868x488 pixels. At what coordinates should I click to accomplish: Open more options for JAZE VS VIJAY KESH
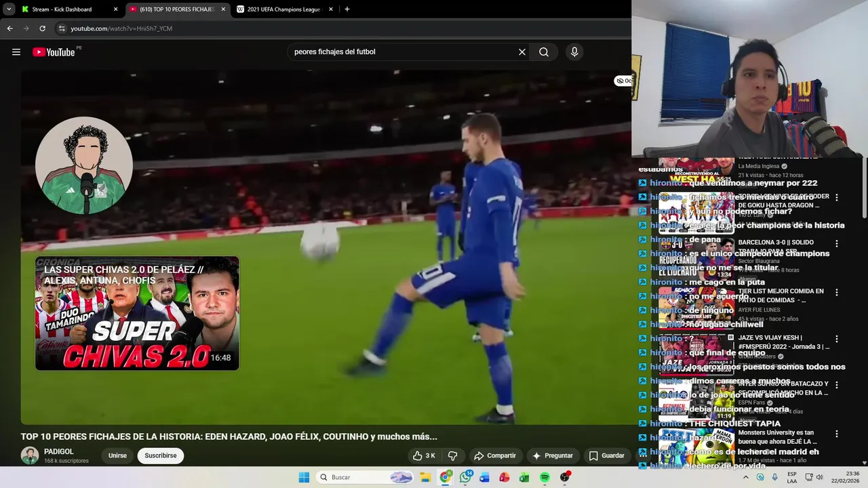[837, 339]
